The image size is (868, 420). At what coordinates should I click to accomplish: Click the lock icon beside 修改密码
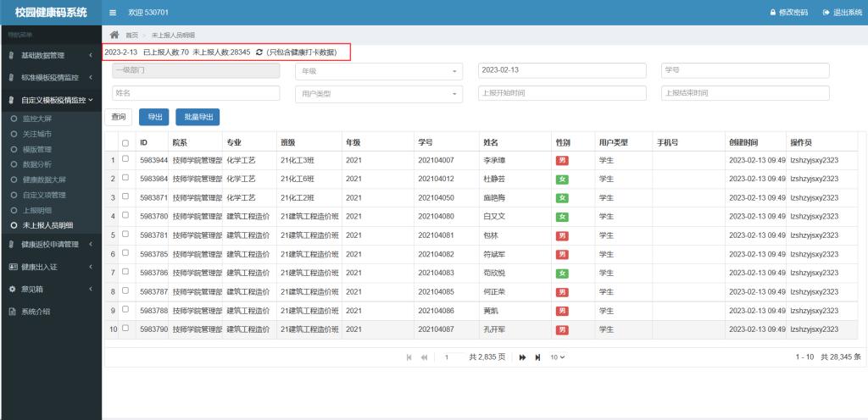click(772, 12)
